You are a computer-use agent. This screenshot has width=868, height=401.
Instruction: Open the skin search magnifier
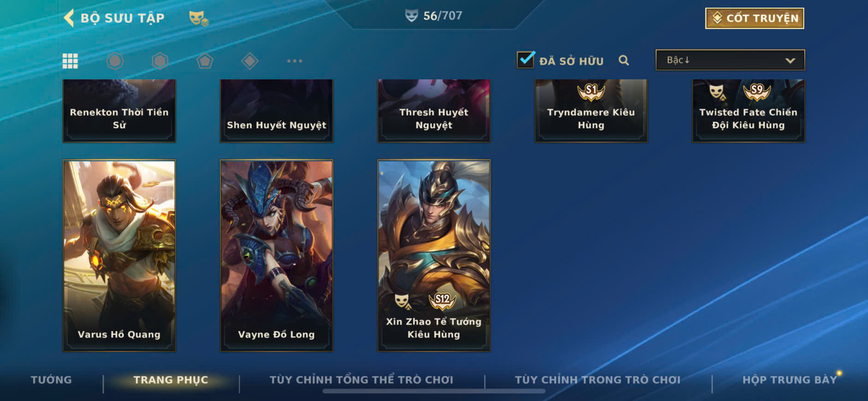tap(624, 60)
